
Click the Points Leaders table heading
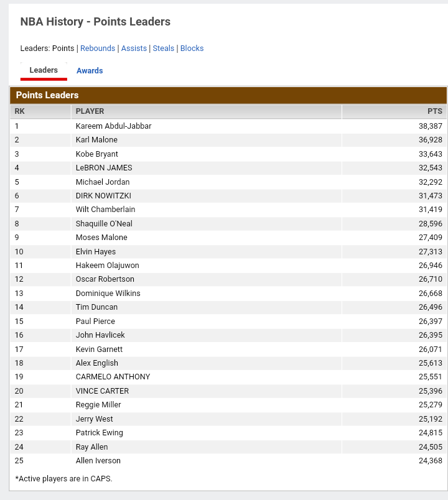pos(47,95)
